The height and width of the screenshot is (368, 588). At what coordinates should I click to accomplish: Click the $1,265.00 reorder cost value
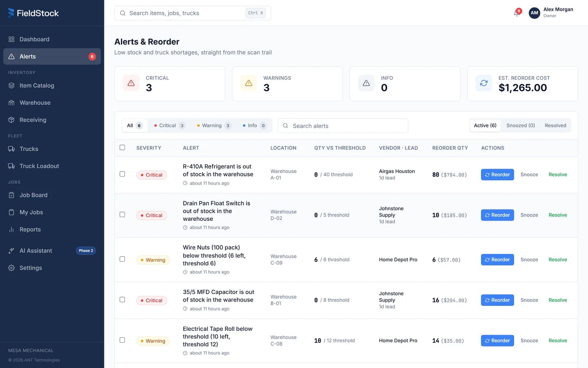pos(523,88)
